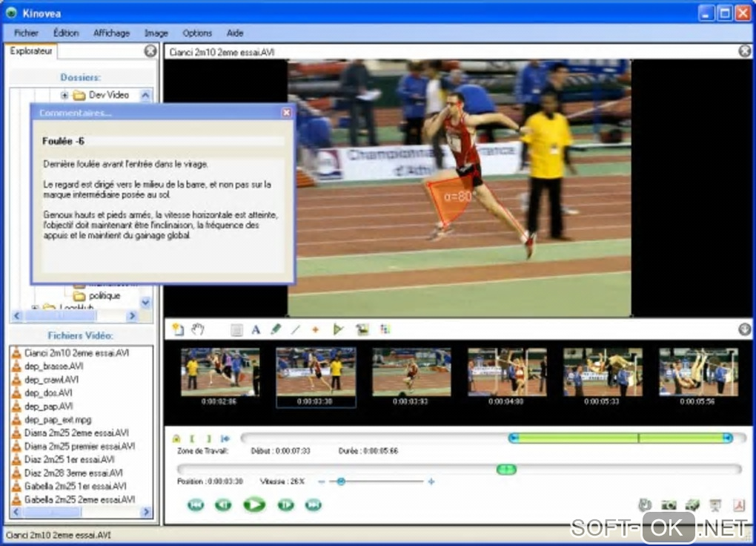The height and width of the screenshot is (546, 756).
Task: Select file Gabella 2m25 1er essai.AVI
Action: 75,486
